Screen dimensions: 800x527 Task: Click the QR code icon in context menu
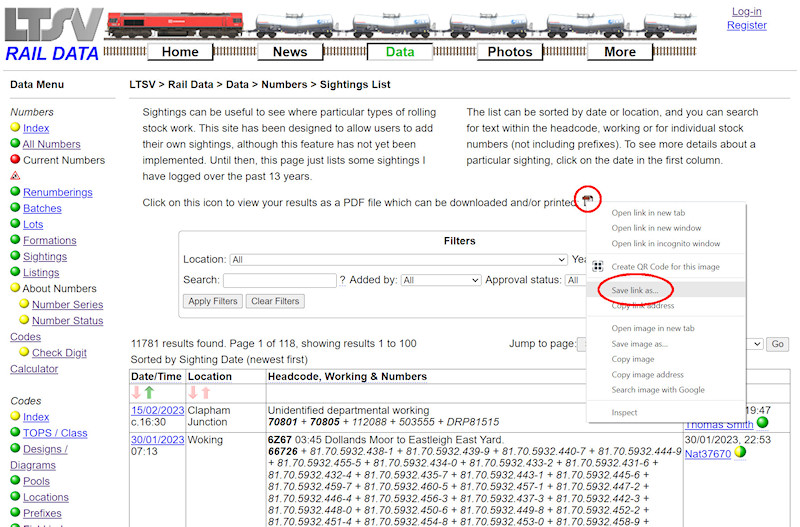[598, 267]
